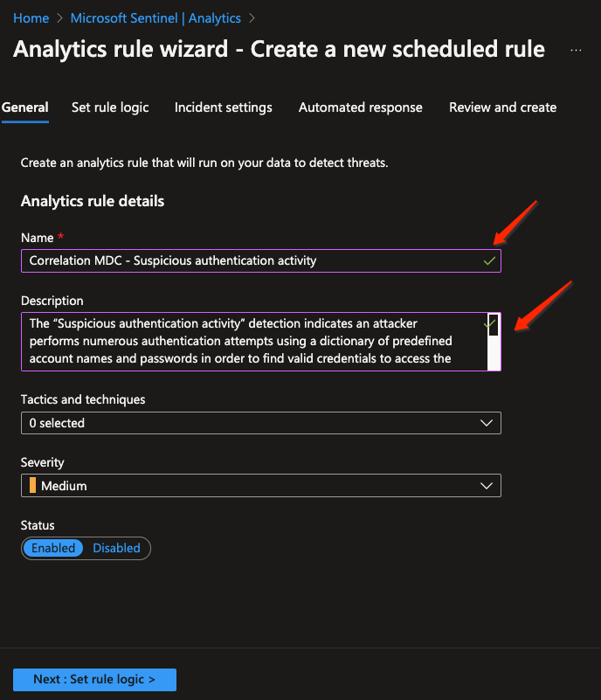Enable the rule status
The height and width of the screenshot is (700, 601).
click(53, 548)
